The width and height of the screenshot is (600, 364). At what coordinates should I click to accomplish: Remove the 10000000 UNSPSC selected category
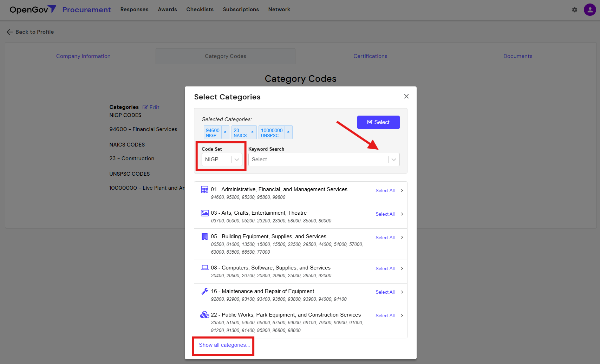pos(288,132)
